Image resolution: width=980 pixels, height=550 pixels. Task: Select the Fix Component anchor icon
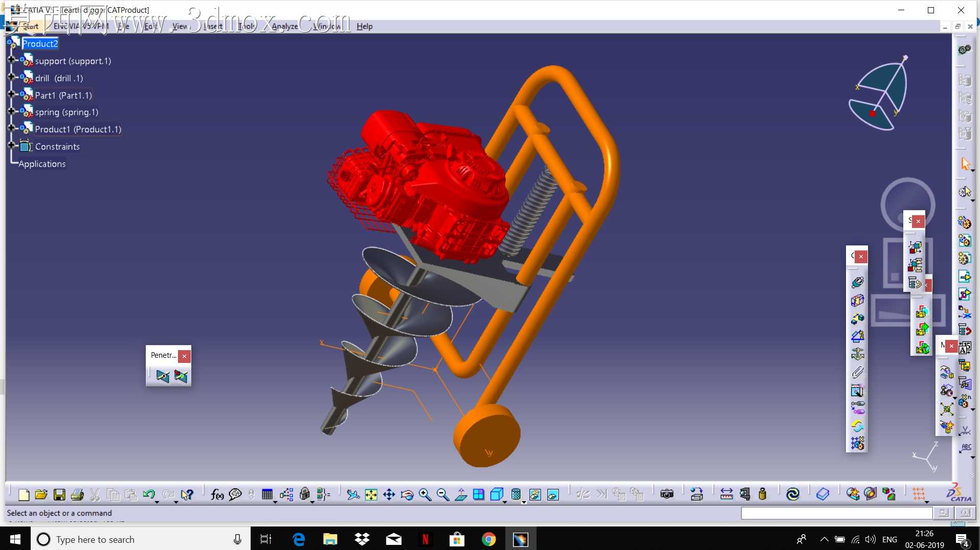click(x=858, y=354)
